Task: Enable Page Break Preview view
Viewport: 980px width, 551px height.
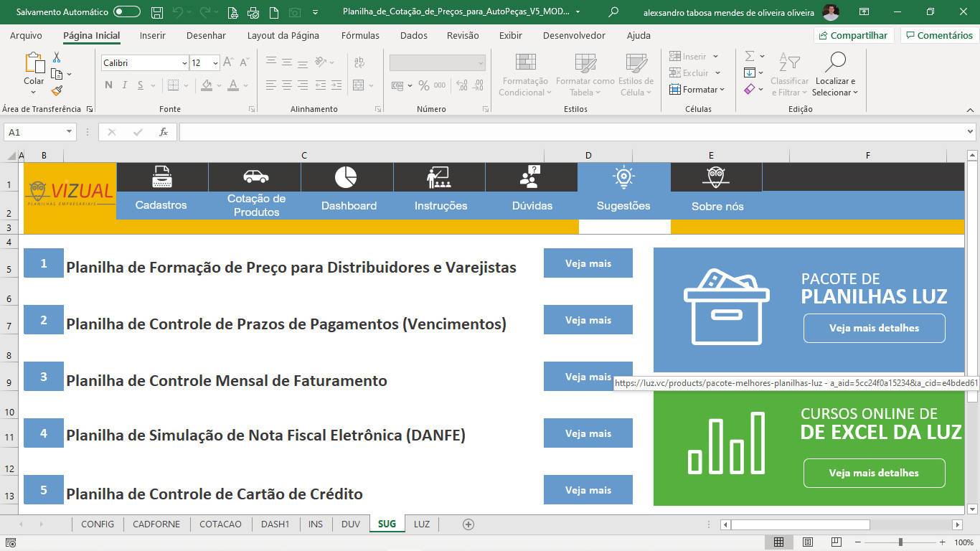Action: (x=837, y=542)
